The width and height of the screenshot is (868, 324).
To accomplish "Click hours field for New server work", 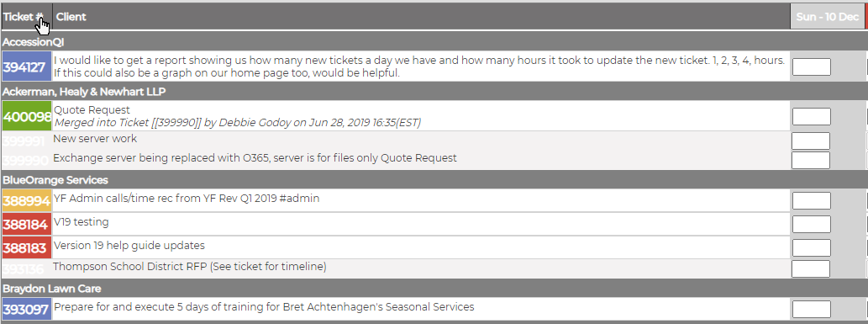I will pos(810,141).
